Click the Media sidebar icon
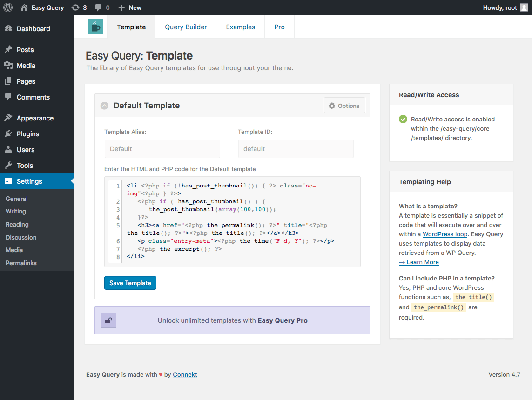Screen dimensions: 532x400 8,66
